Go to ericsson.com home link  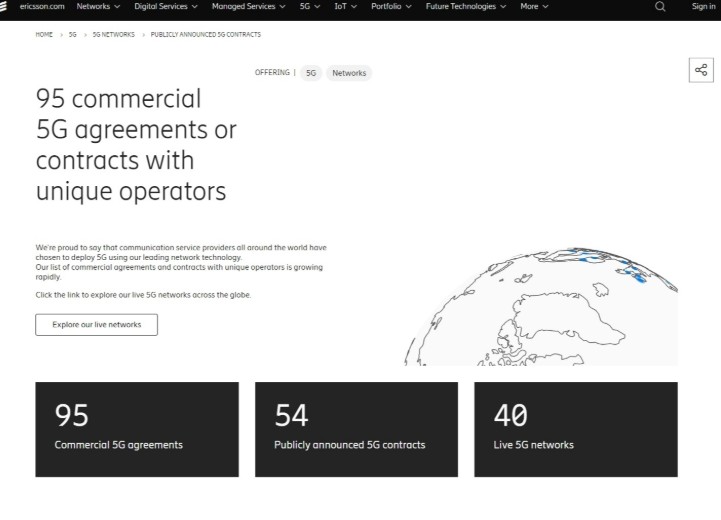pos(42,6)
